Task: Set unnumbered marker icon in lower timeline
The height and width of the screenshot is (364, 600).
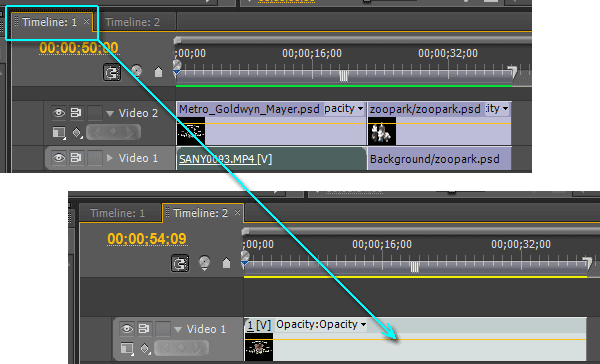Action: 227,263
